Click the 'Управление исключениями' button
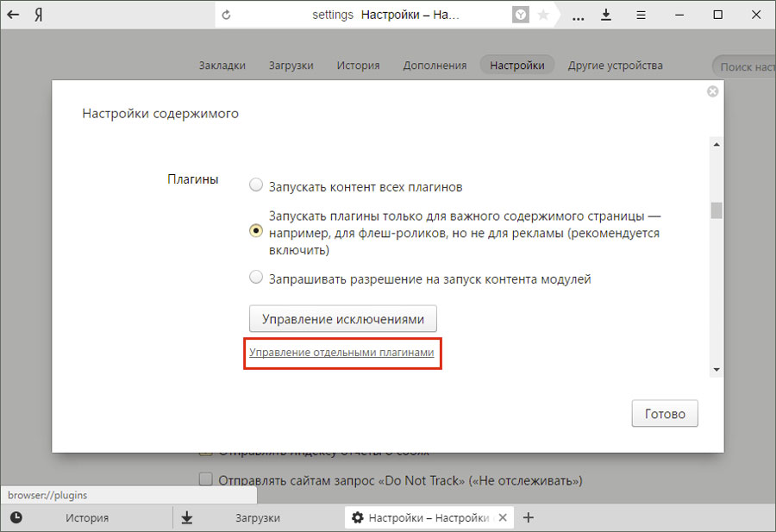 coord(343,319)
